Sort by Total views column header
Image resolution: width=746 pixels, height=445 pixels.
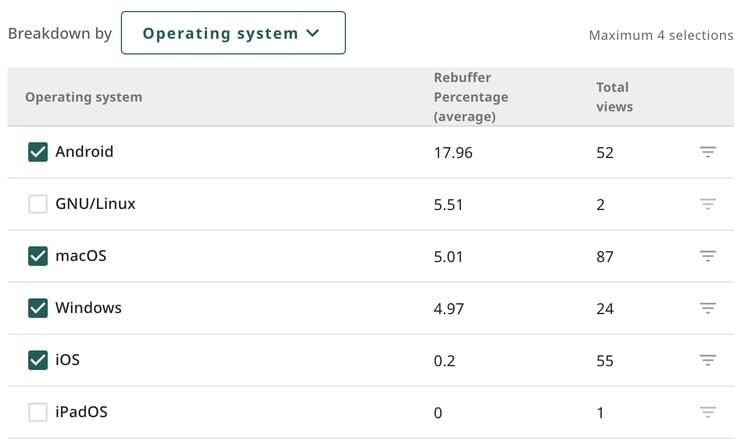(614, 97)
